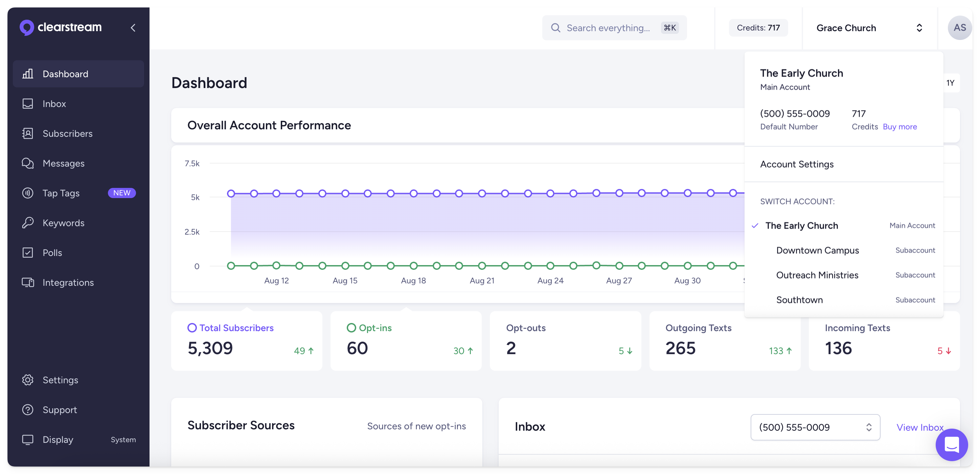
Task: Open the Inbox menu item
Action: point(78,104)
